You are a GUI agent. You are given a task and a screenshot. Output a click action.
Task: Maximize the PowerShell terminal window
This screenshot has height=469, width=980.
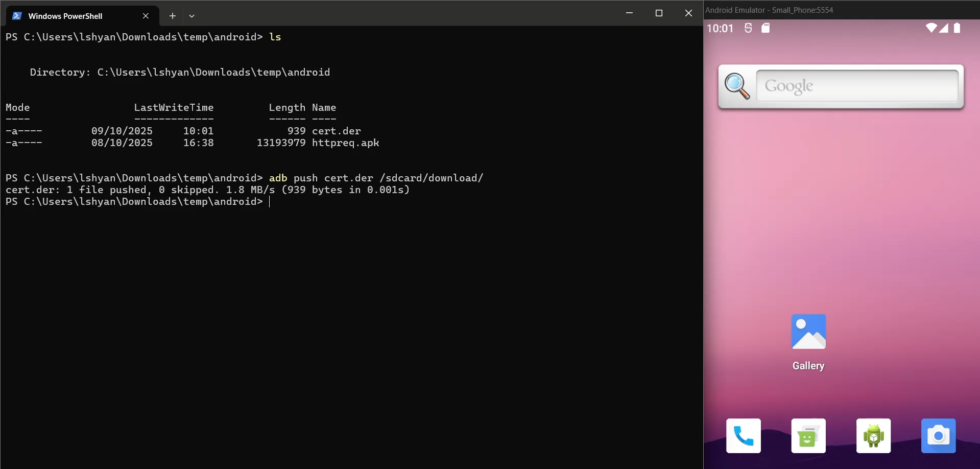[x=659, y=13]
